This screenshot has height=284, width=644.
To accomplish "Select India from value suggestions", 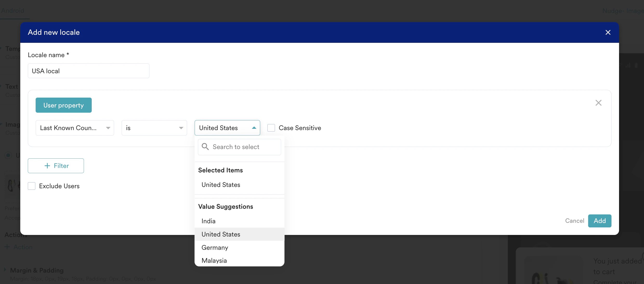I will pyautogui.click(x=208, y=221).
